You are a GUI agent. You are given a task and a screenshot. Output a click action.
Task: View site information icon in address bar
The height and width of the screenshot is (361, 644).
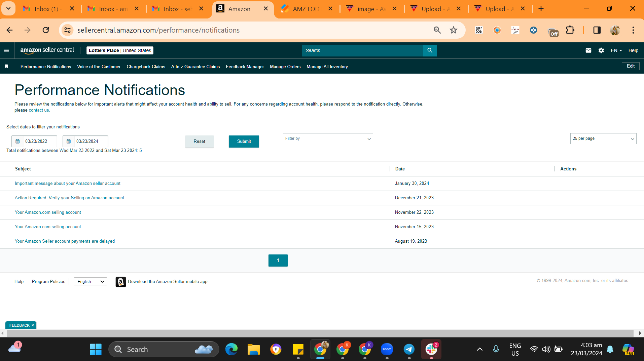click(67, 30)
